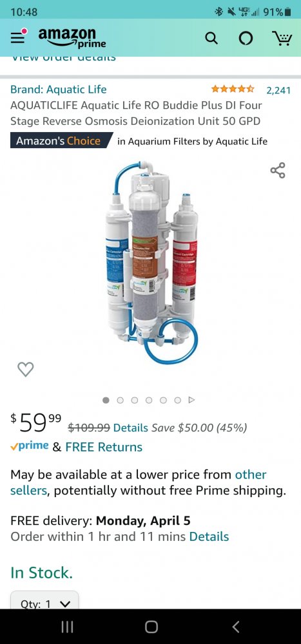
Task: Tap the Amazon Prime logo
Action: click(x=72, y=38)
